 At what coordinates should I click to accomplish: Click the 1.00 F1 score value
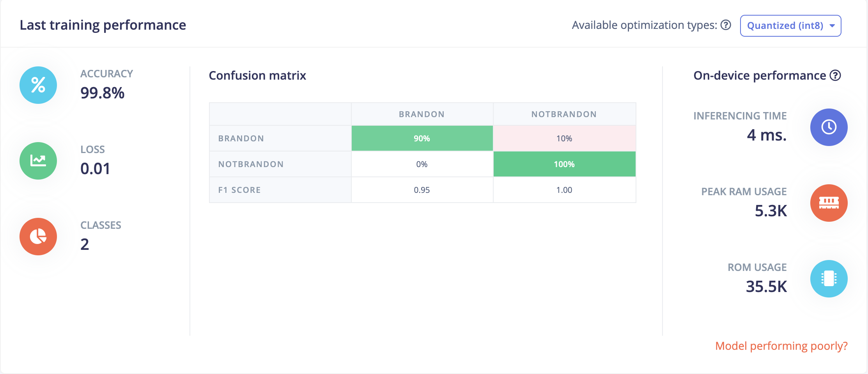click(564, 190)
